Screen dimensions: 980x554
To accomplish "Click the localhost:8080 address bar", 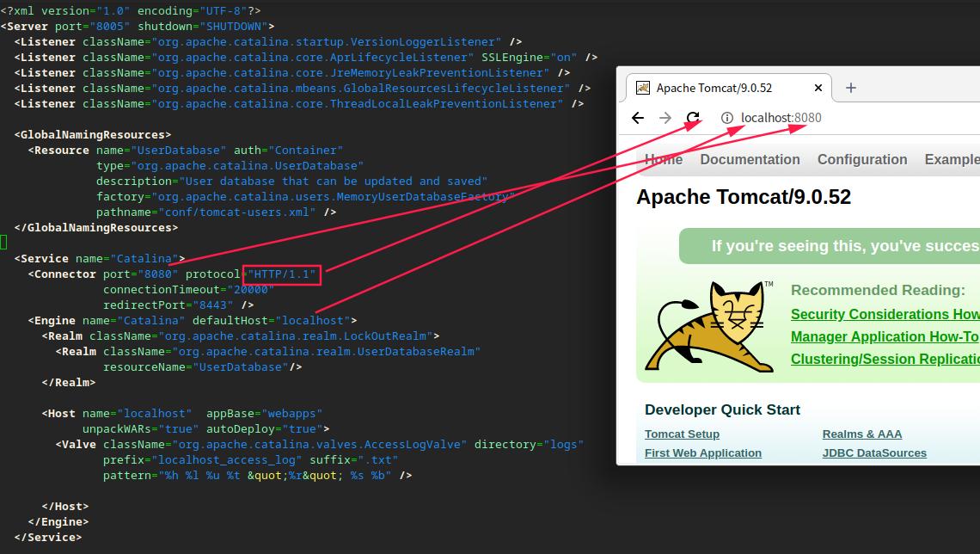I will [x=778, y=118].
